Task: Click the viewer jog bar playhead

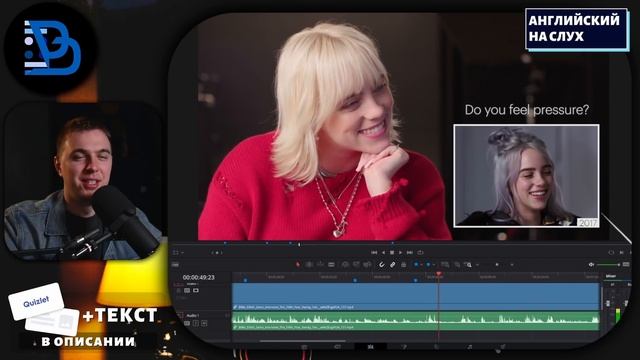Action: coord(299,244)
